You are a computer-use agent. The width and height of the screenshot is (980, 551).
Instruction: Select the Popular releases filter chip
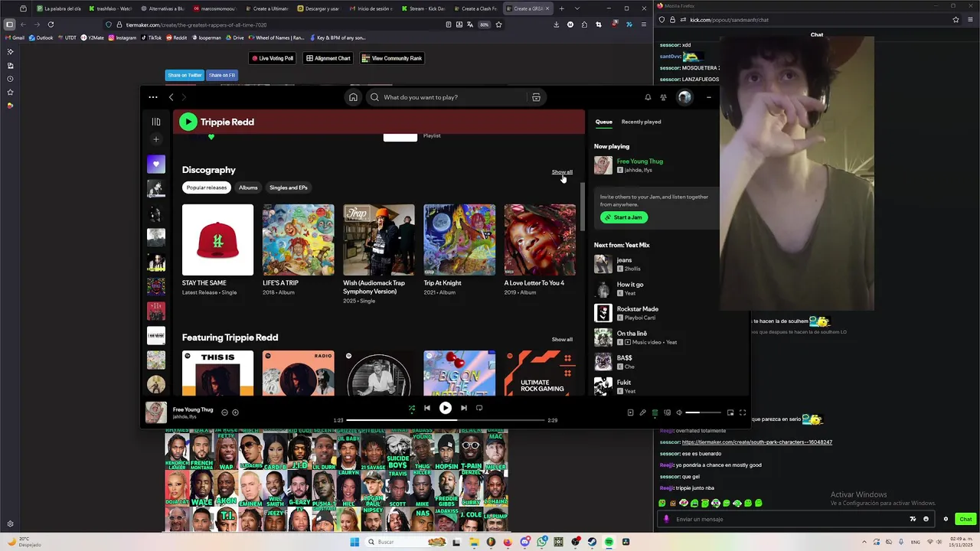(x=207, y=187)
